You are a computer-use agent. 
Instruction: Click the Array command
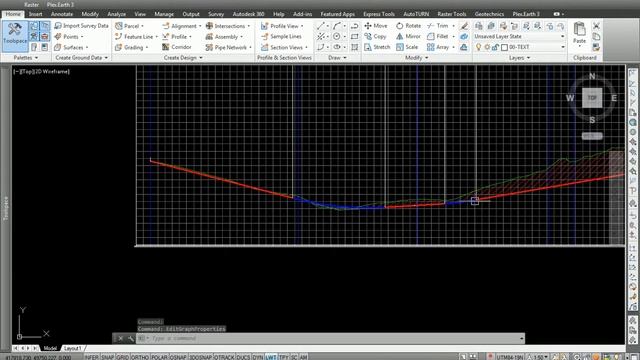pos(438,47)
